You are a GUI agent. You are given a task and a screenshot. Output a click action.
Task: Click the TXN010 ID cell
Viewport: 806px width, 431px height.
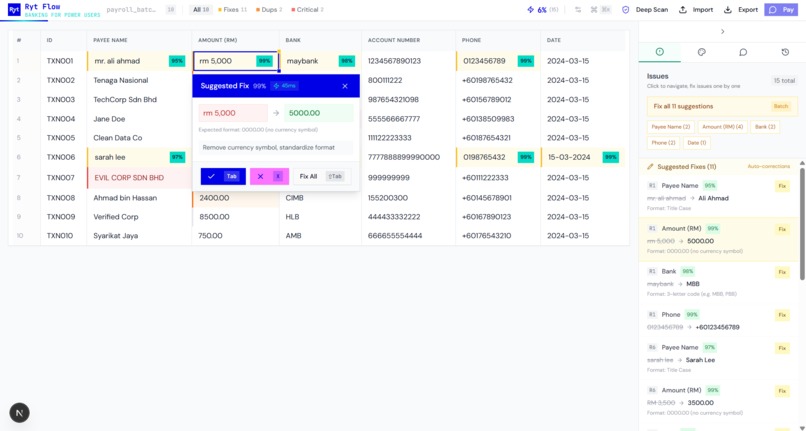[64, 236]
